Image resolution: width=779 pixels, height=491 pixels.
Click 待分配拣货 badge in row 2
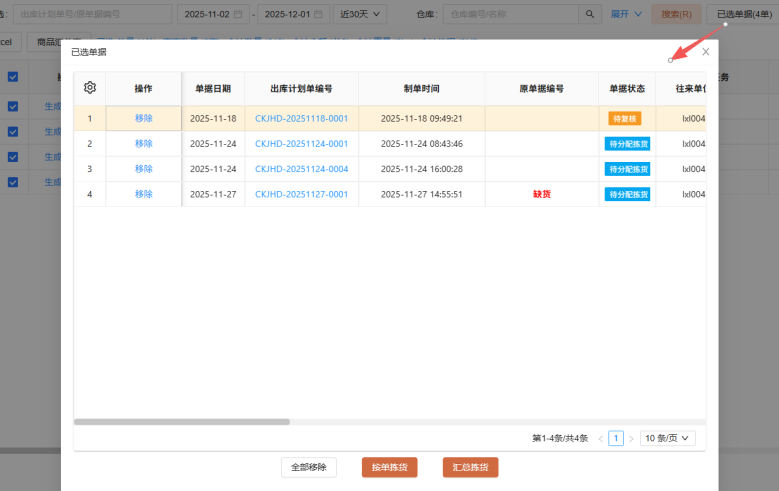coord(628,144)
